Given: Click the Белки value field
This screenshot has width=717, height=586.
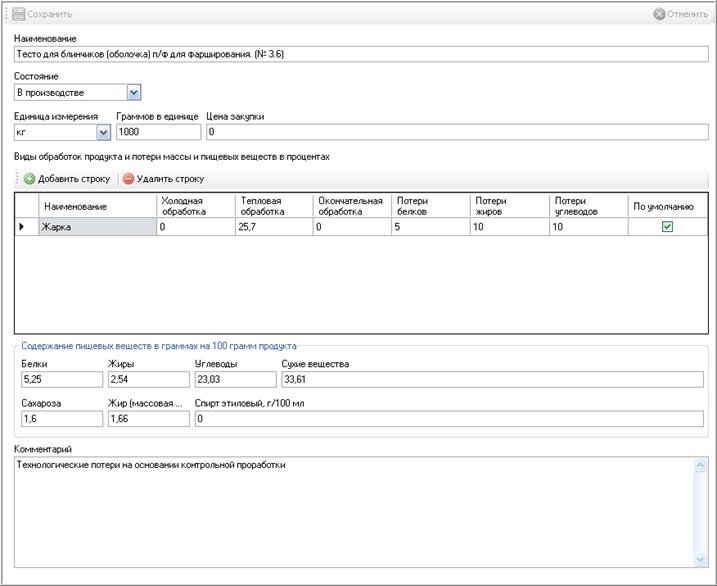Looking at the screenshot, I should (62, 379).
